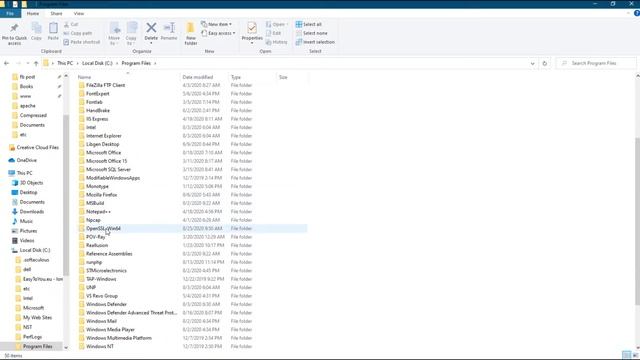Screen dimensions: 640x360
Task: Click the red Delete X icon
Action: (151, 28)
